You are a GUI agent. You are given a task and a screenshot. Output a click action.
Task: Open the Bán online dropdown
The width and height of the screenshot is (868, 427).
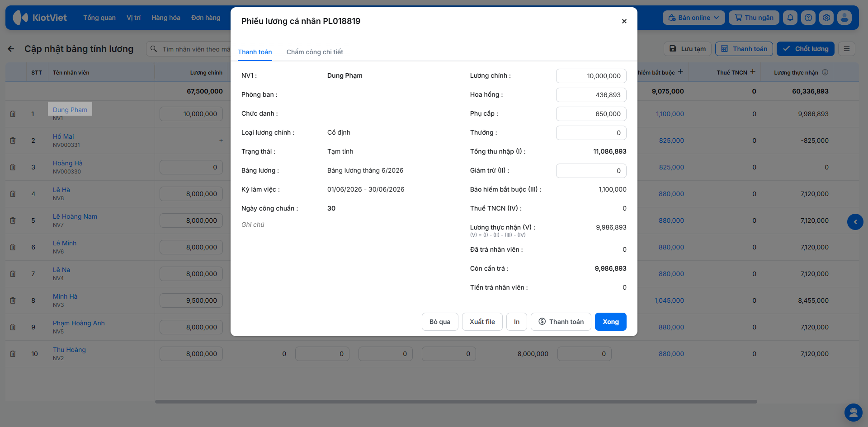(693, 18)
